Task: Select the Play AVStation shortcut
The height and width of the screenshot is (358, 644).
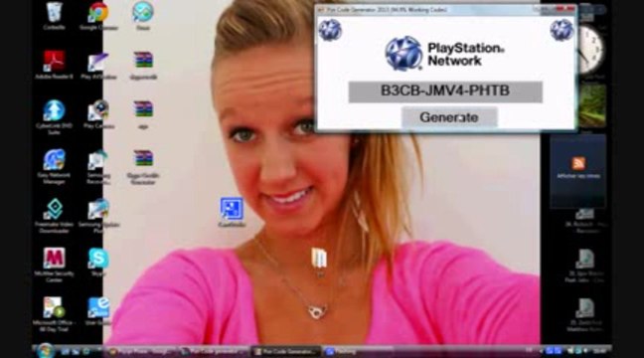Action: point(98,65)
